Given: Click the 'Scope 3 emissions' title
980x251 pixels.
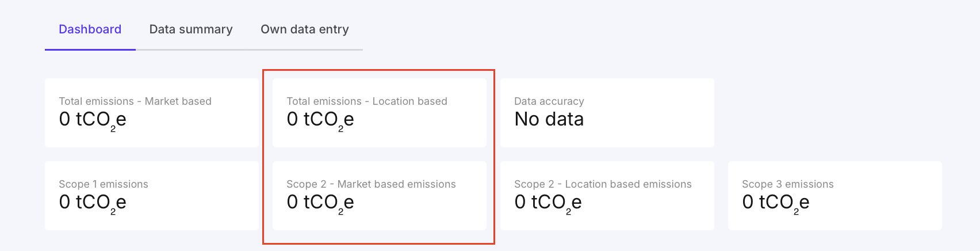Looking at the screenshot, I should 788,184.
